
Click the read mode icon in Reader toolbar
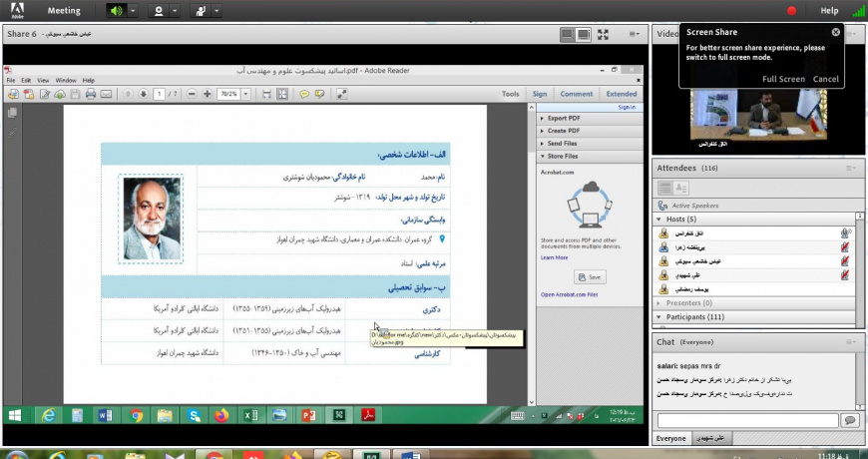[342, 94]
